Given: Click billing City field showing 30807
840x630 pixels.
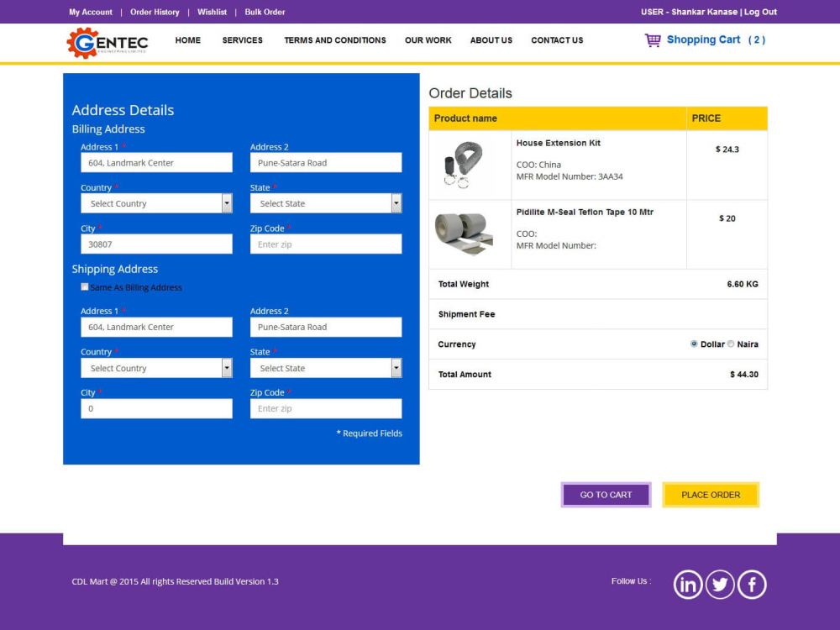Looking at the screenshot, I should (x=156, y=244).
